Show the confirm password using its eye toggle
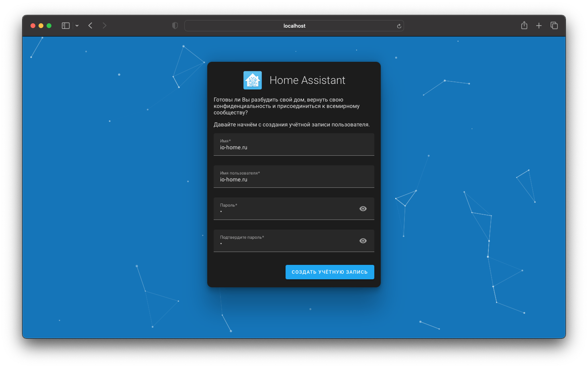 pyautogui.click(x=363, y=240)
